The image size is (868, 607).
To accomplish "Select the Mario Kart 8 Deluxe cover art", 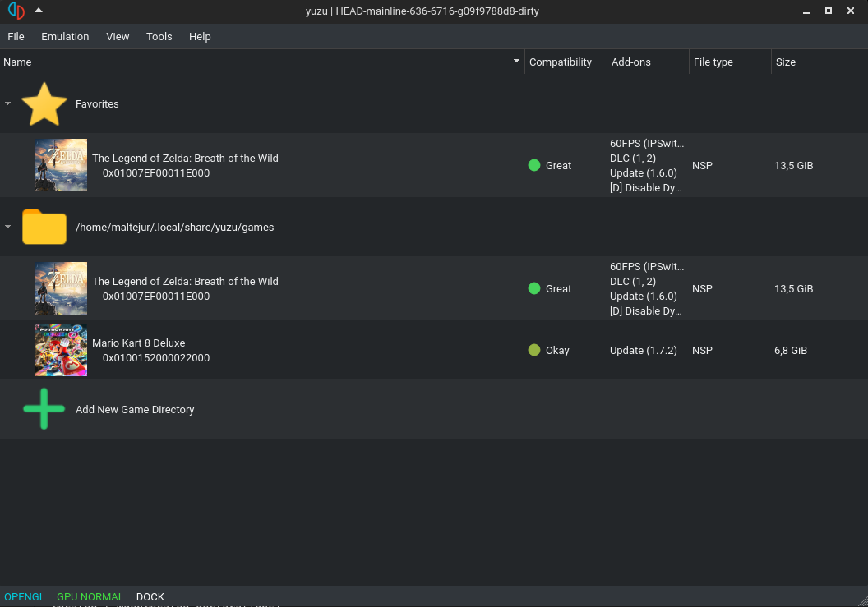I will 61,350.
